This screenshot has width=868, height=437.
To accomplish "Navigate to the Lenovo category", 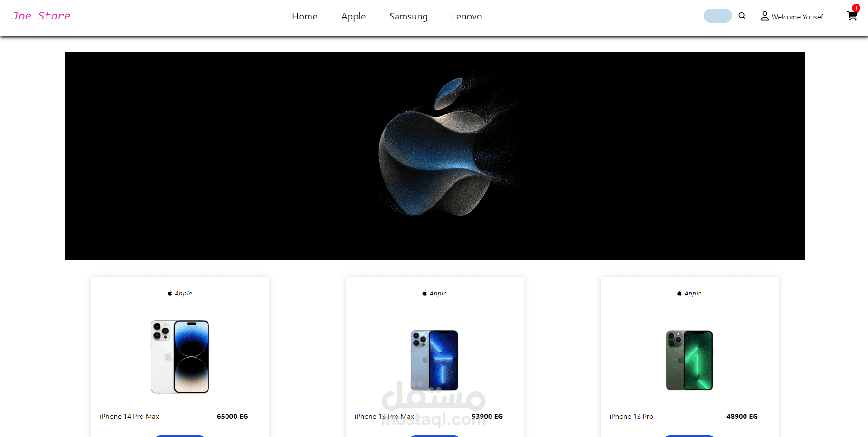I will coord(467,17).
